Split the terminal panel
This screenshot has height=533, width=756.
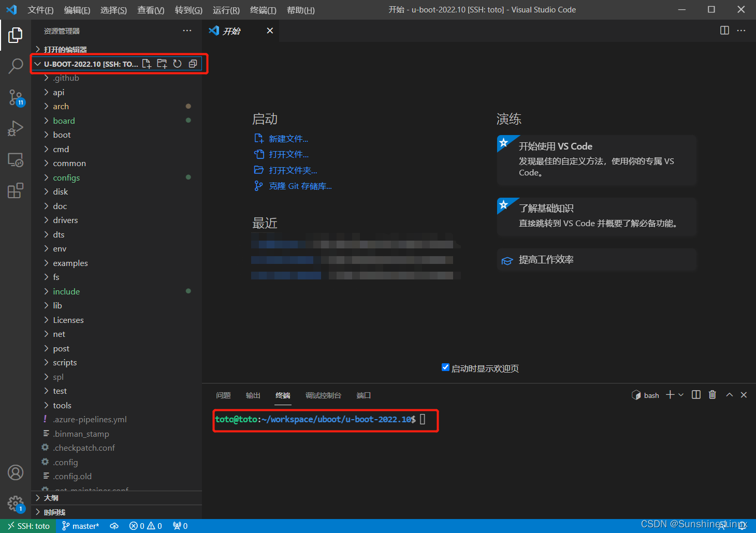click(x=696, y=395)
